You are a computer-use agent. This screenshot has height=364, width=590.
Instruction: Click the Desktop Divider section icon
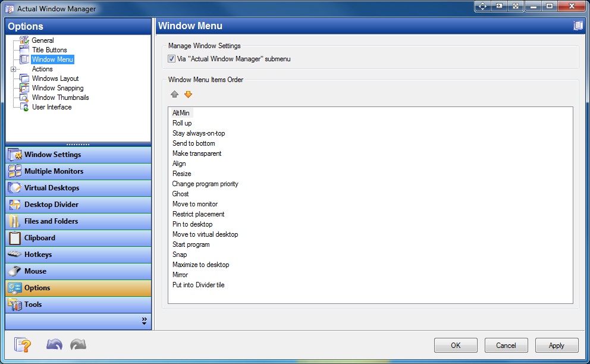coord(15,205)
